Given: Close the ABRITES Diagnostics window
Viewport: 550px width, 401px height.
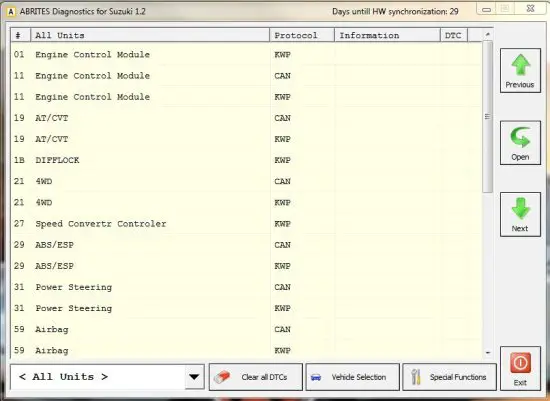Looking at the screenshot, I should pyautogui.click(x=531, y=9).
